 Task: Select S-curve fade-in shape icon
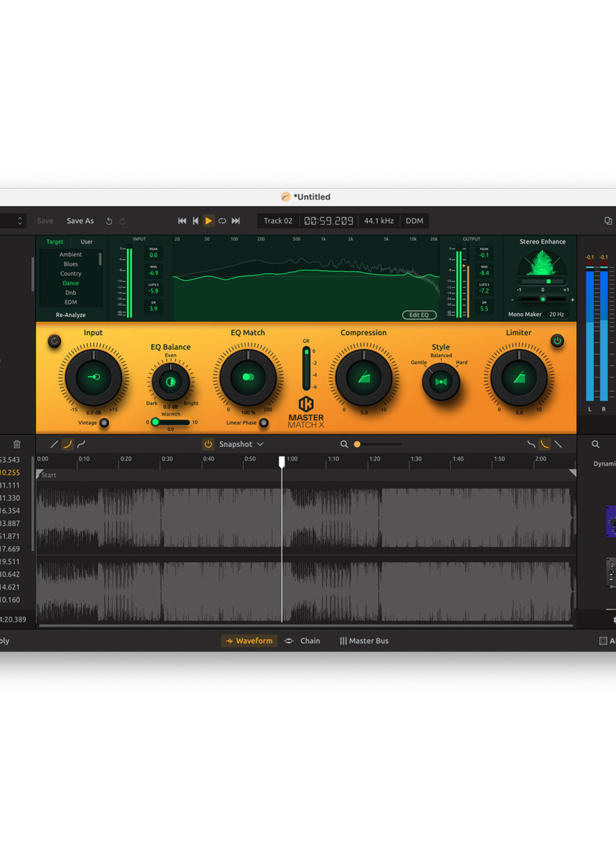81,444
